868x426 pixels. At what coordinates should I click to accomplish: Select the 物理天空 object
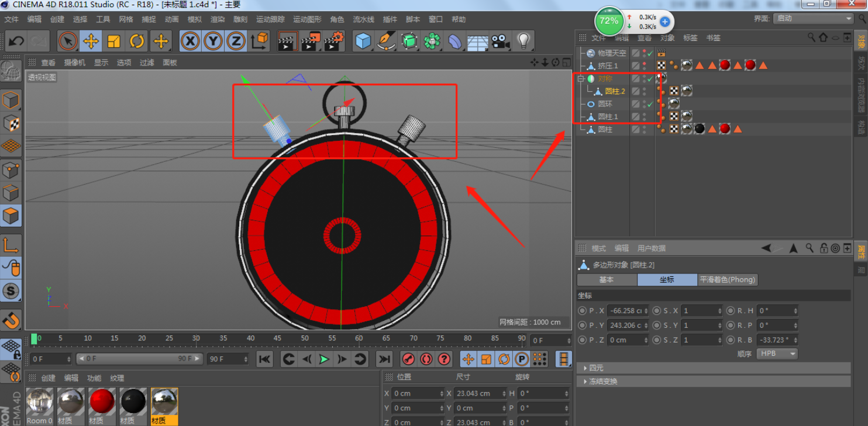[x=612, y=53]
